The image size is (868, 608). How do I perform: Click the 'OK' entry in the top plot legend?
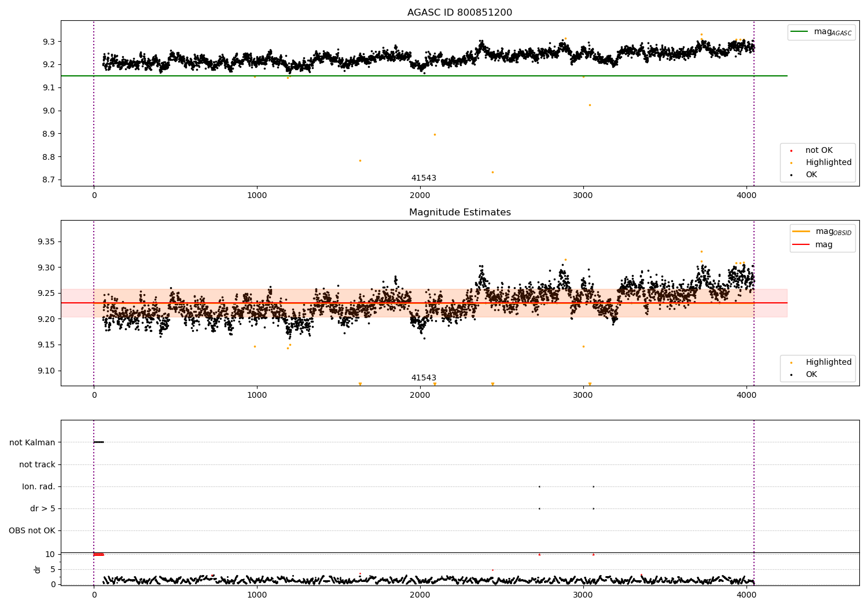[x=811, y=175]
